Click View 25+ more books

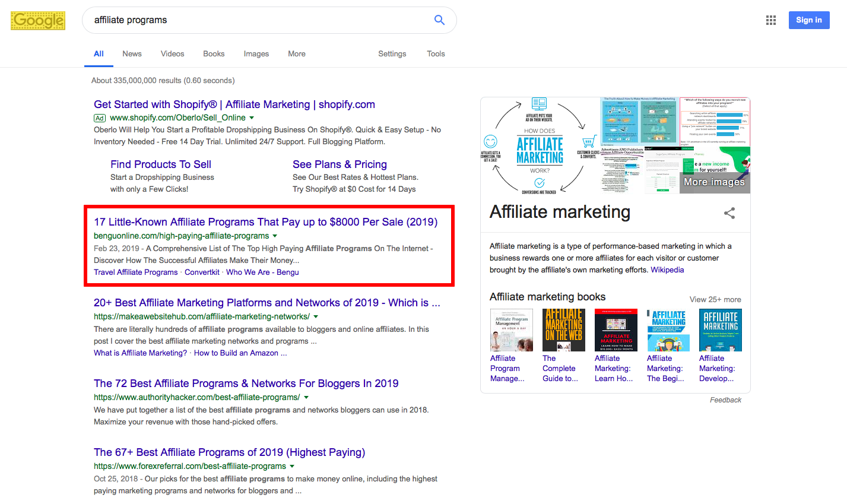click(x=715, y=300)
